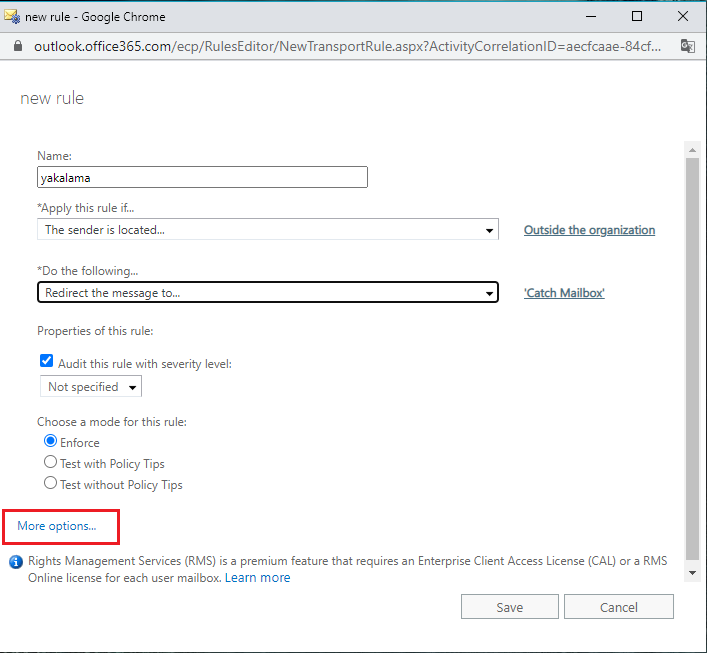This screenshot has height=653, width=707.
Task: Click the scrollbar up arrow
Action: coord(692,150)
